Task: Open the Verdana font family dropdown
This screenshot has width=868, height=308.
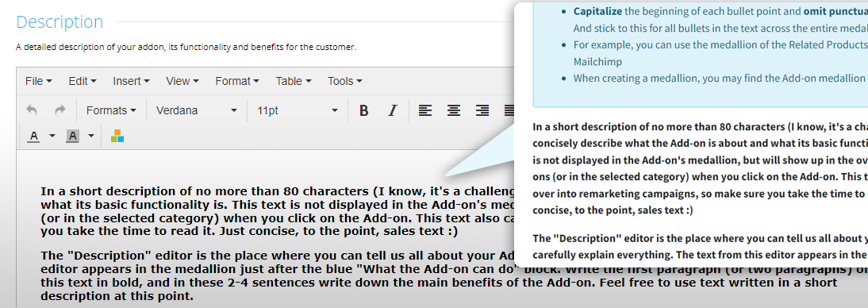Action: (x=197, y=110)
